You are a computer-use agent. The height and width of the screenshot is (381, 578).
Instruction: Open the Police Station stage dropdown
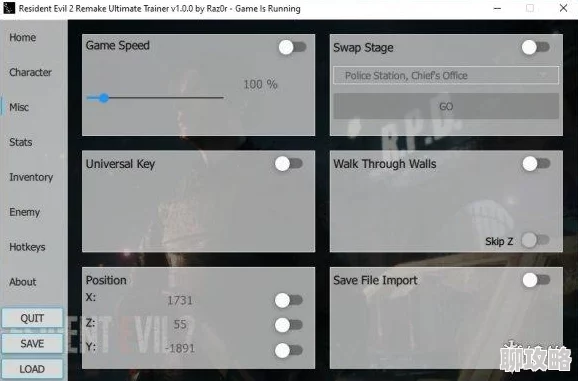coord(446,76)
